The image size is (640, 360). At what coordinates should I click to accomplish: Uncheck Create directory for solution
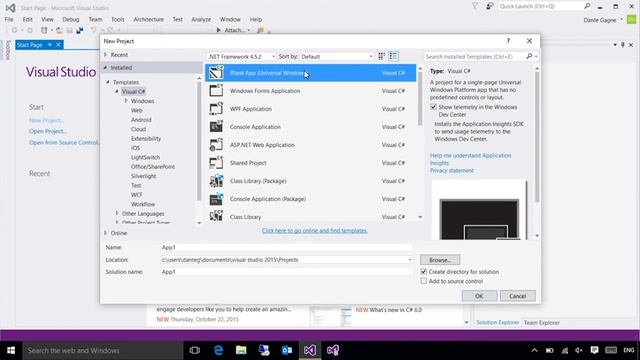tap(424, 271)
